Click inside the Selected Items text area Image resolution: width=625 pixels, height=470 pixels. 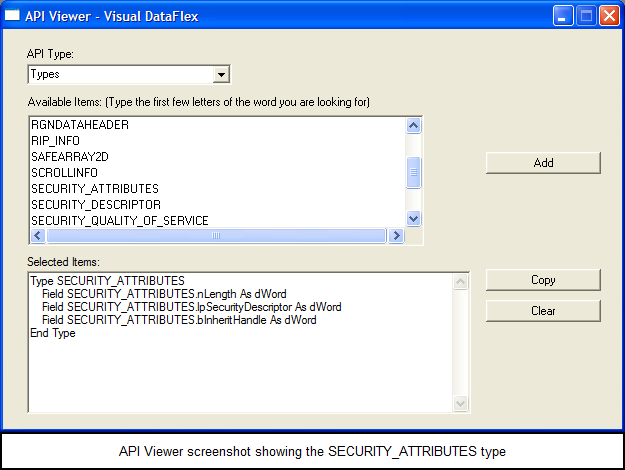click(x=240, y=370)
